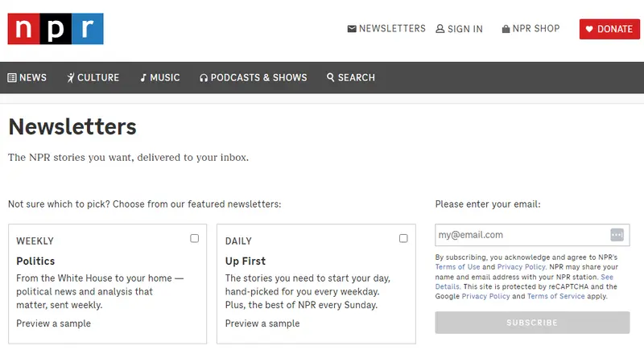Preview a sample of Politics newsletter
This screenshot has height=354, width=644.
[53, 323]
